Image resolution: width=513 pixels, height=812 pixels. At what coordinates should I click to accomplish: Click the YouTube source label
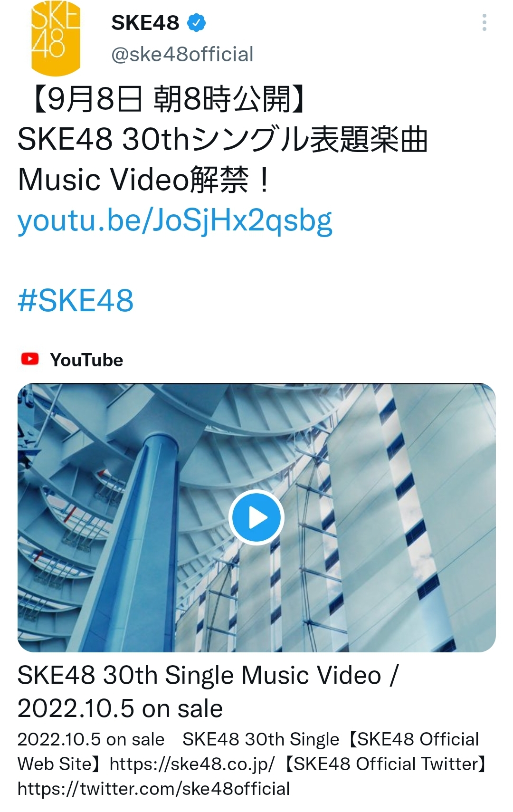pyautogui.click(x=86, y=360)
